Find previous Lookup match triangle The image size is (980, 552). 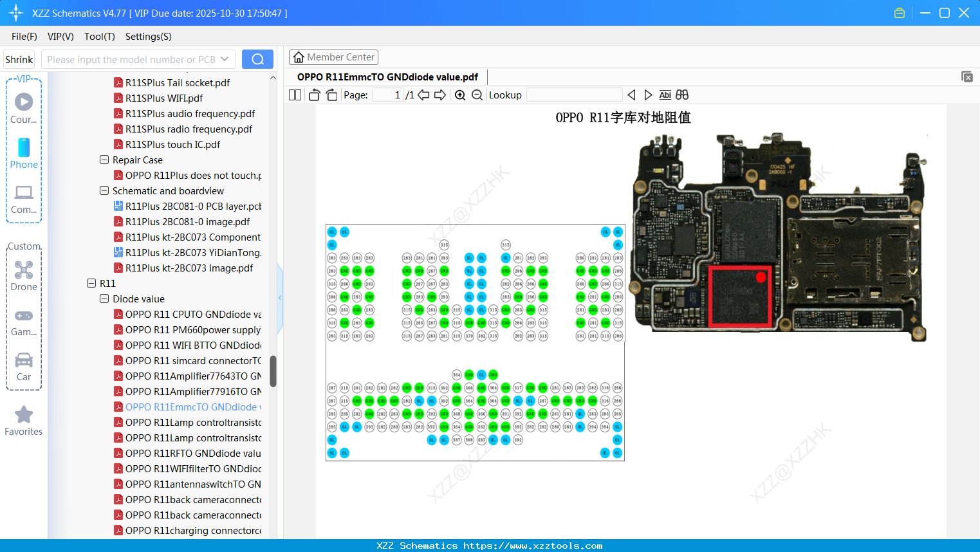[631, 95]
